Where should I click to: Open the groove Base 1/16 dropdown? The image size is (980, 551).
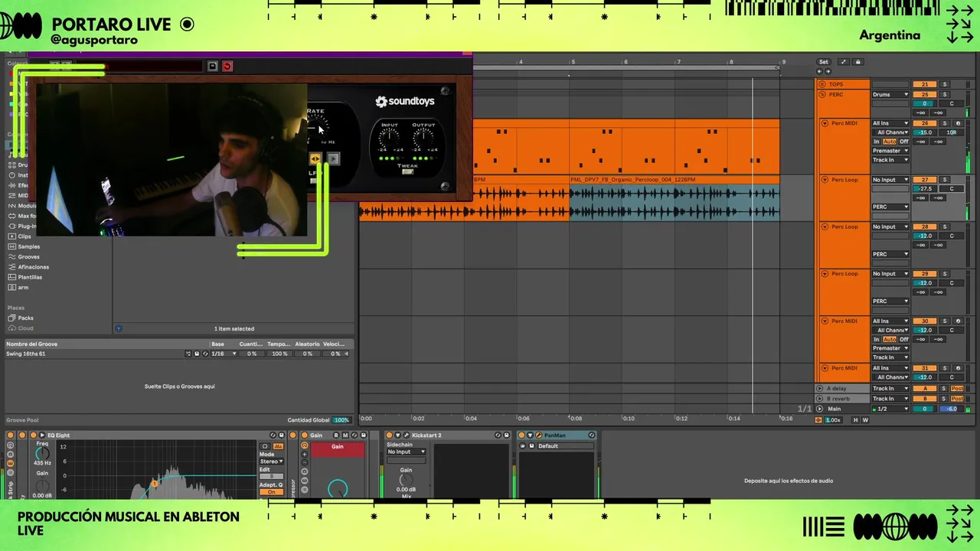point(224,354)
